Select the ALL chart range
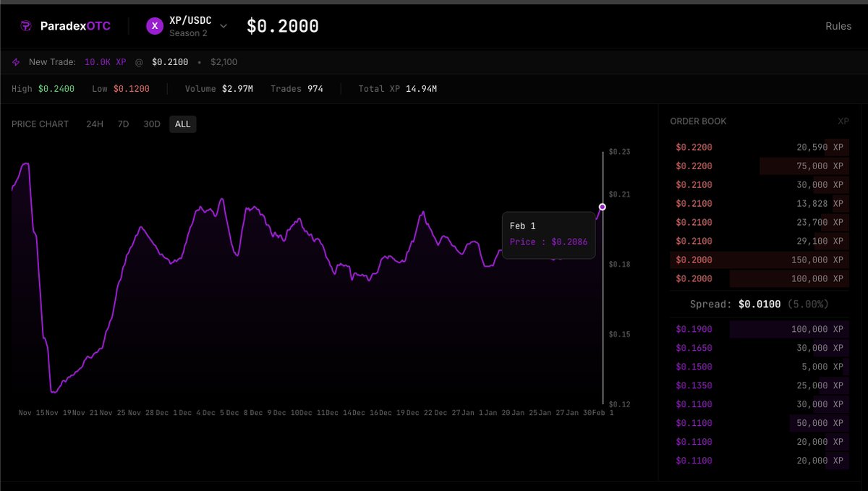 pyautogui.click(x=183, y=124)
